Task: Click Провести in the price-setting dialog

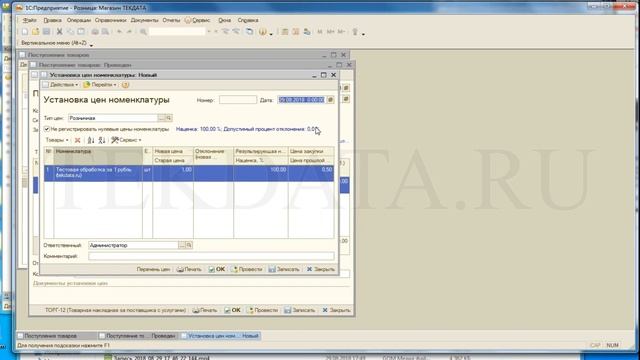Action: [247, 269]
